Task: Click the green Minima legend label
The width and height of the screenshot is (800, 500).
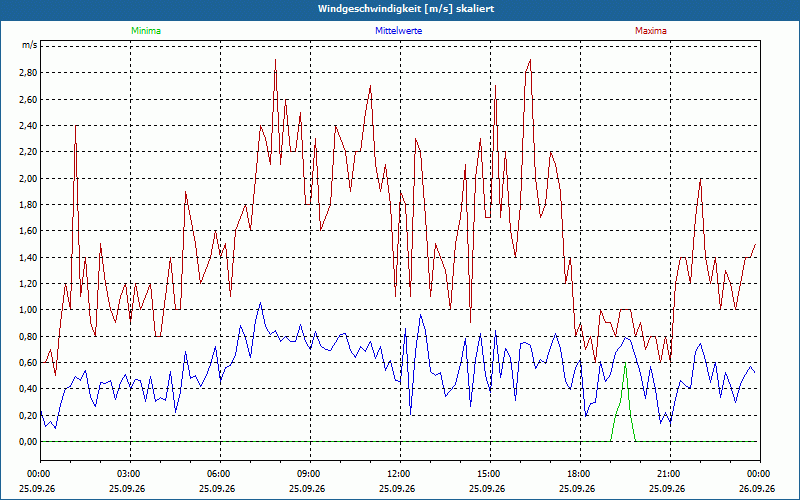Action: coord(146,31)
